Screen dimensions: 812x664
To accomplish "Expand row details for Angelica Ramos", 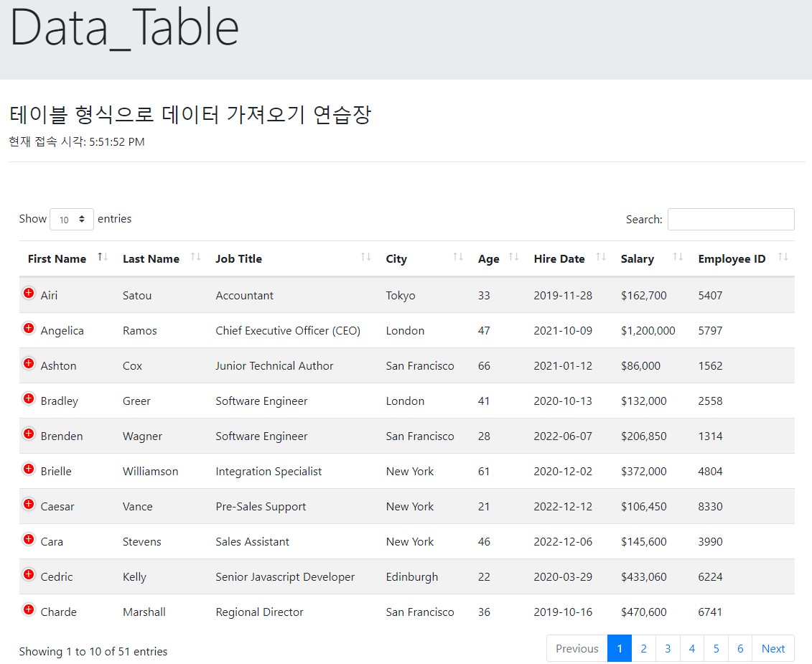I will (29, 329).
